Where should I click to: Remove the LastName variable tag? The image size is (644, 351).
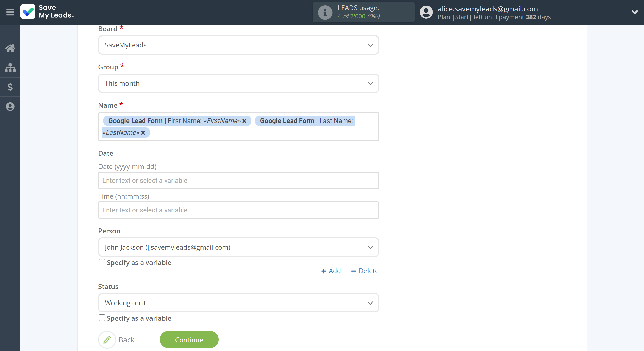(x=143, y=133)
